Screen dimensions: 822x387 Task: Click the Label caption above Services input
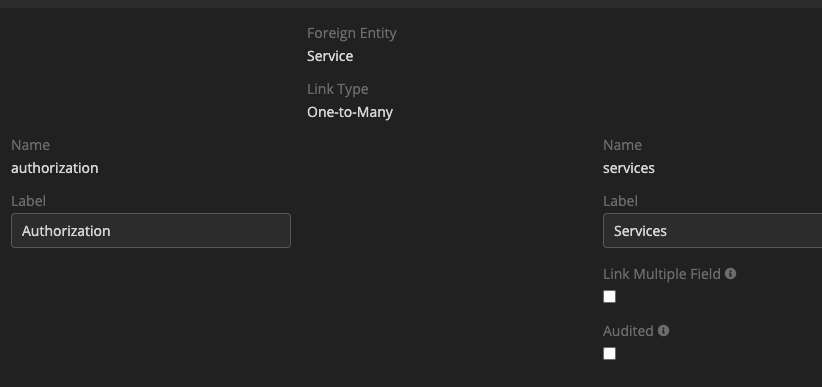[620, 201]
